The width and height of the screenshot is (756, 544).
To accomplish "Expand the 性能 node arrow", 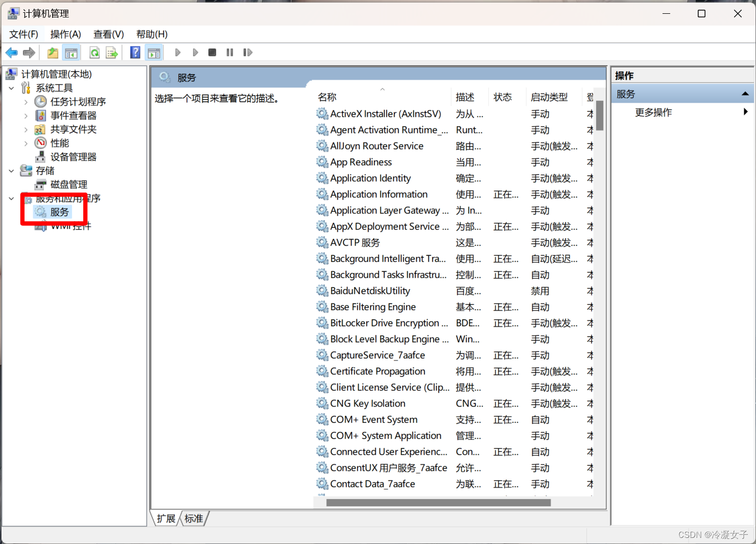I will (x=26, y=143).
